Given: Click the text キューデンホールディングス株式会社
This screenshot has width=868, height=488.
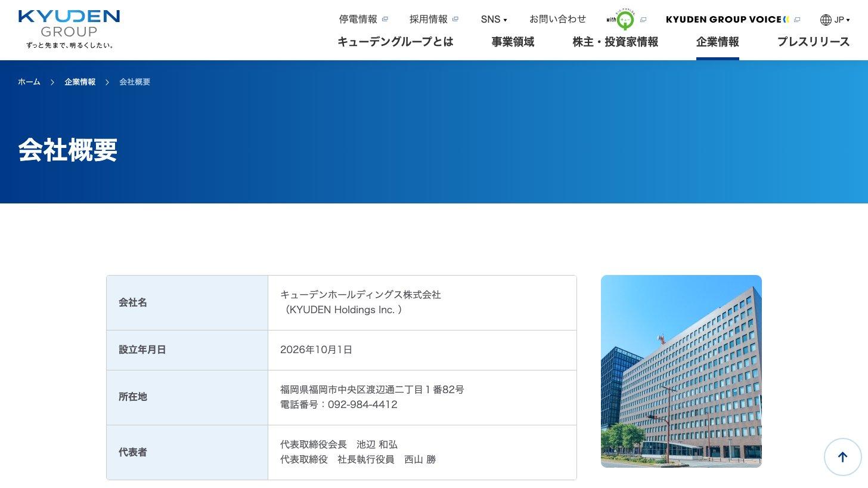Looking at the screenshot, I should click(x=361, y=295).
